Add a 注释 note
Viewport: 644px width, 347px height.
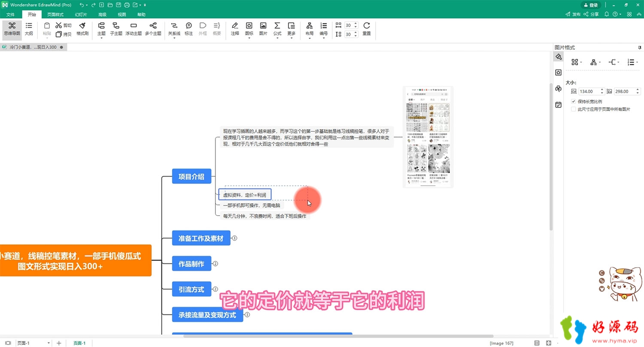[x=235, y=29]
